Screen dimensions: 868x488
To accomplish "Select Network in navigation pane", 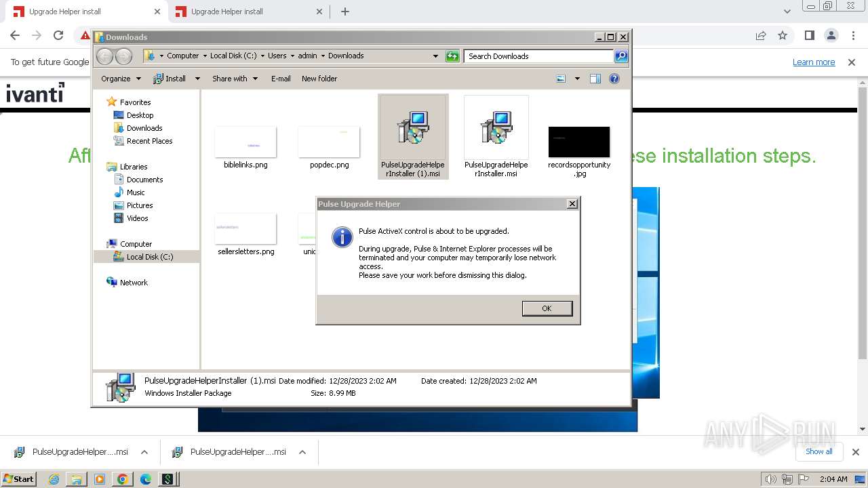I will click(x=134, y=283).
